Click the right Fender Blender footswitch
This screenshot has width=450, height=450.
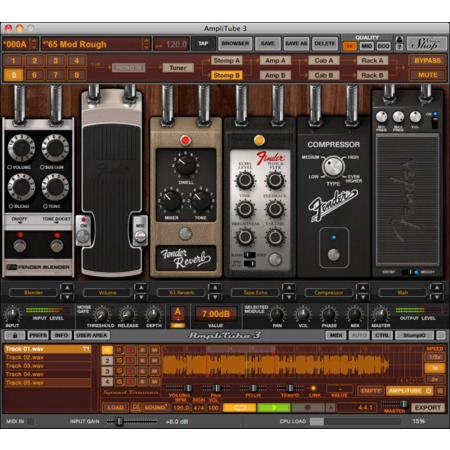[x=57, y=246]
